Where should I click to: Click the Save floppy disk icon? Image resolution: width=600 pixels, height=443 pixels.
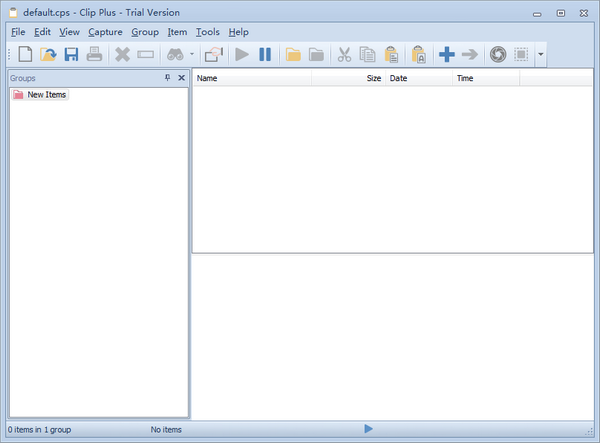[71, 55]
